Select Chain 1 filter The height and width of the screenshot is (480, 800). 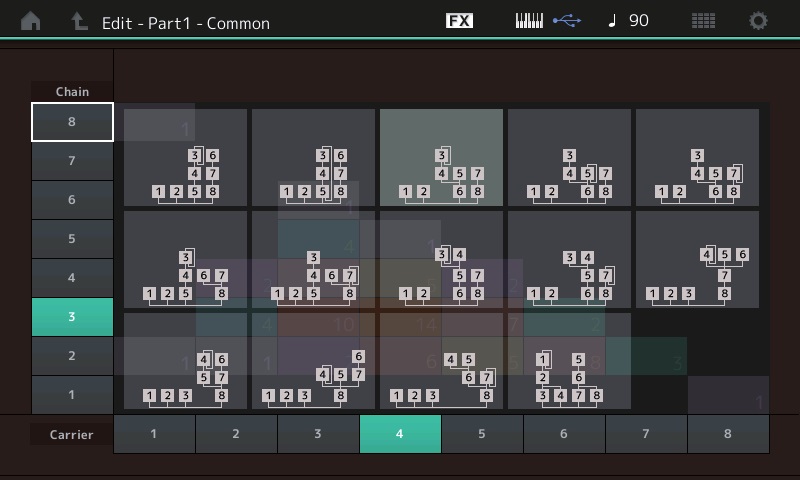pyautogui.click(x=72, y=395)
